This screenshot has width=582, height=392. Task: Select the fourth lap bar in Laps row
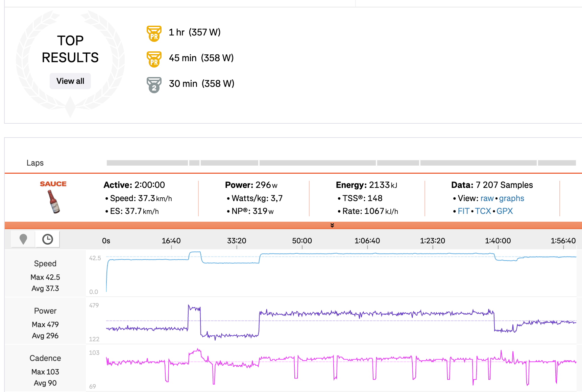(318, 163)
